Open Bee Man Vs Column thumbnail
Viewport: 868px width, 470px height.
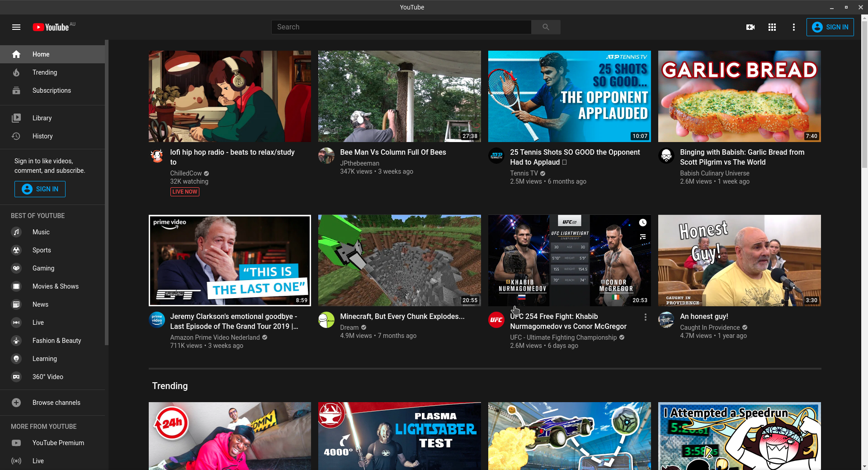click(x=400, y=96)
